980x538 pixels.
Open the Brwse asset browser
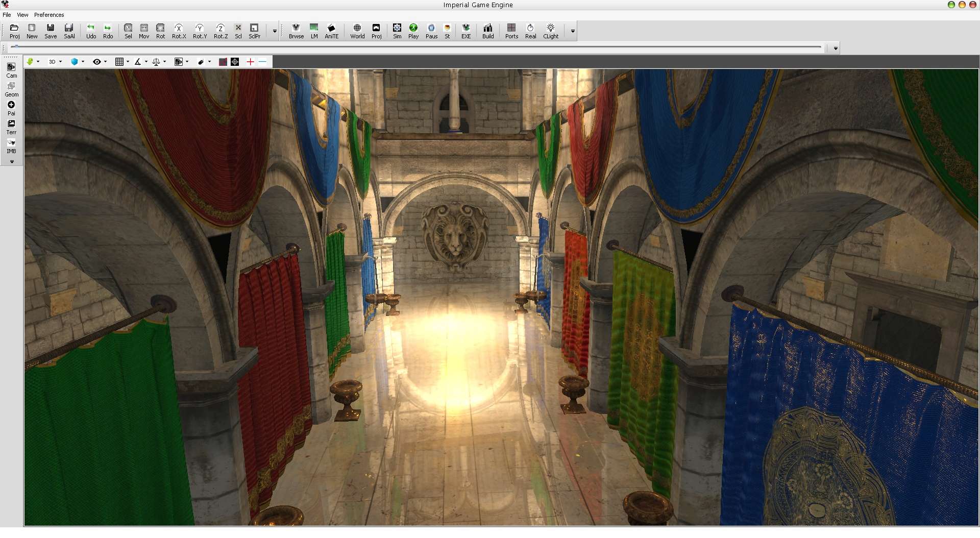pyautogui.click(x=296, y=31)
